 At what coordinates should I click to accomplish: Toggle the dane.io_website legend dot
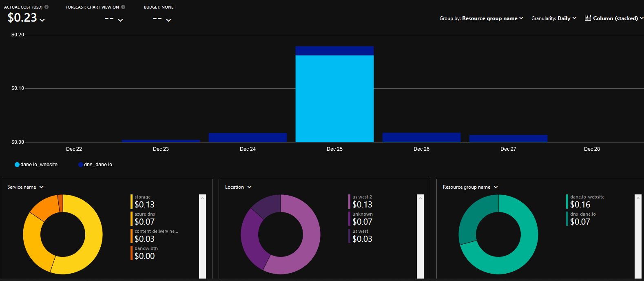(x=17, y=165)
